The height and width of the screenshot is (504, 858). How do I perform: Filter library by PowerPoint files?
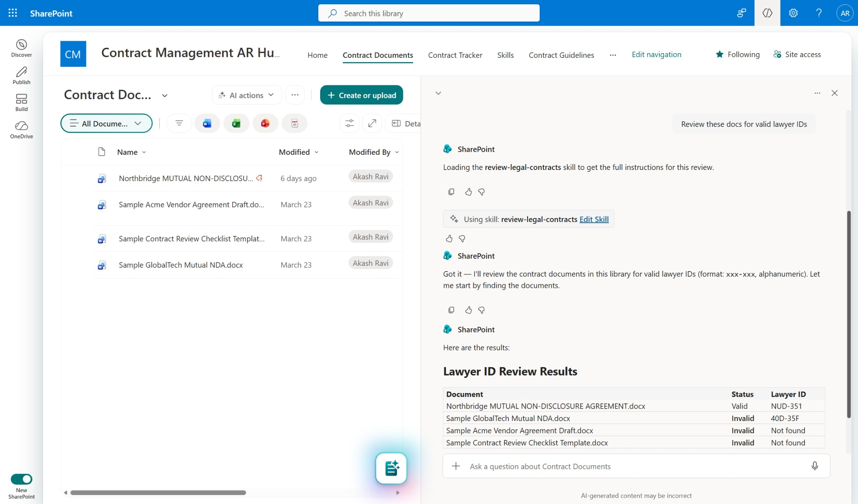pos(265,123)
